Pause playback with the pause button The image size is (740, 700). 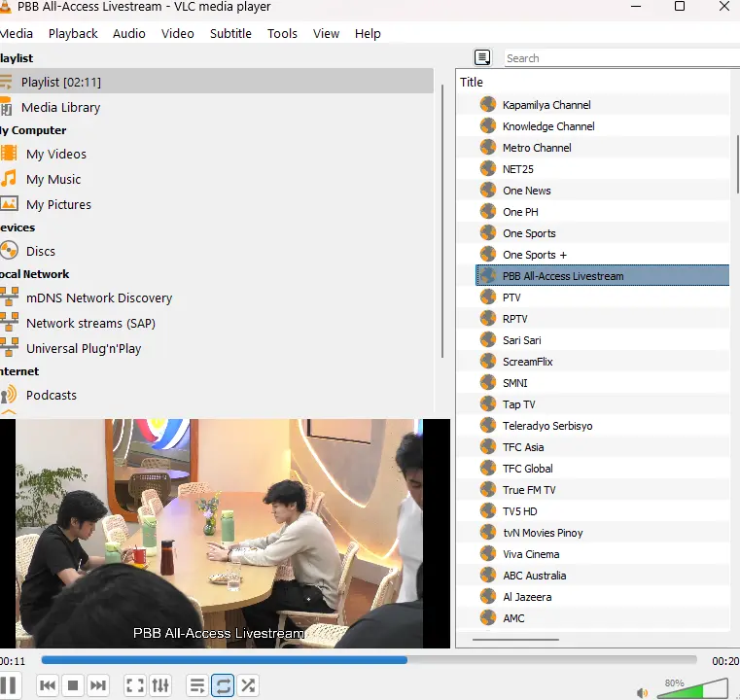[x=8, y=684]
